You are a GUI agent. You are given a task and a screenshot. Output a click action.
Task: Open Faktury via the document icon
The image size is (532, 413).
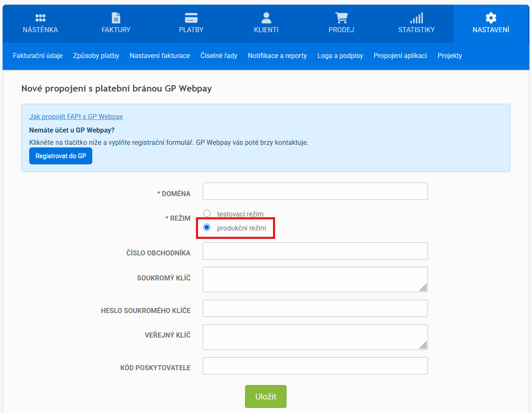click(116, 18)
